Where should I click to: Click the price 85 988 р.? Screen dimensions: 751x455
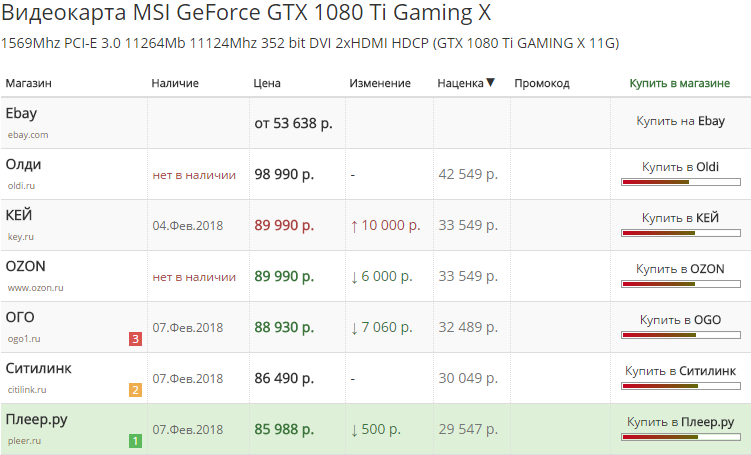[x=284, y=430]
